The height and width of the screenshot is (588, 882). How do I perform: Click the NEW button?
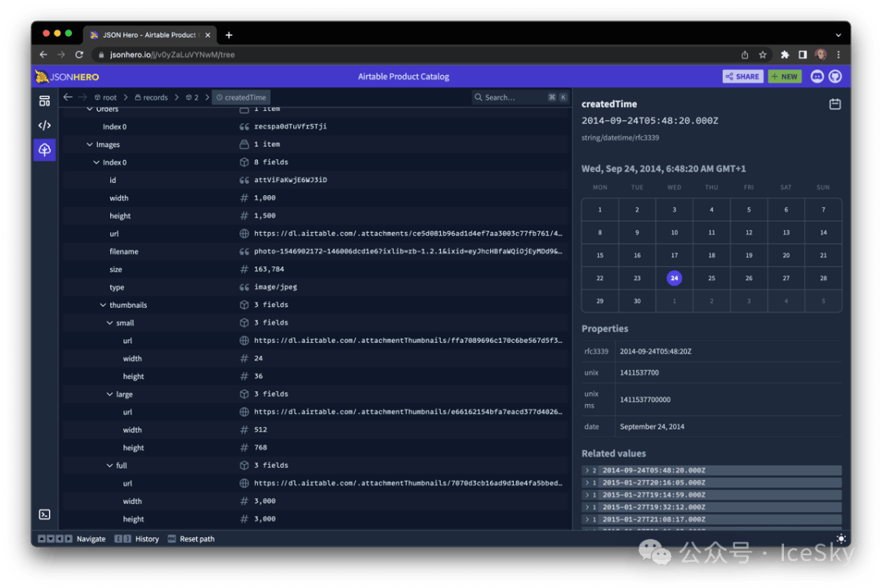point(784,77)
